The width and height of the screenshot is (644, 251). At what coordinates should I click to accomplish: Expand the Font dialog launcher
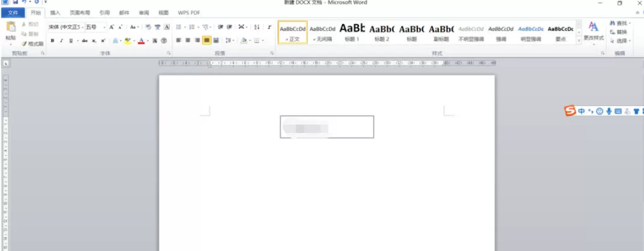(x=168, y=54)
